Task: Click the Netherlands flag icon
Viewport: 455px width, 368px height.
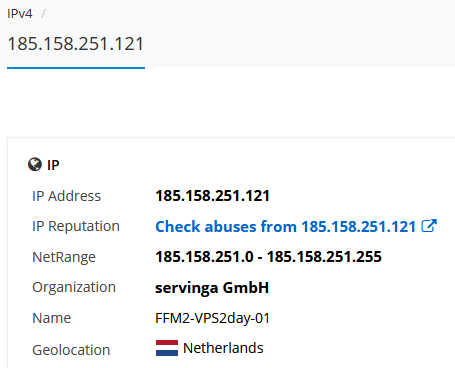Action: 167,348
